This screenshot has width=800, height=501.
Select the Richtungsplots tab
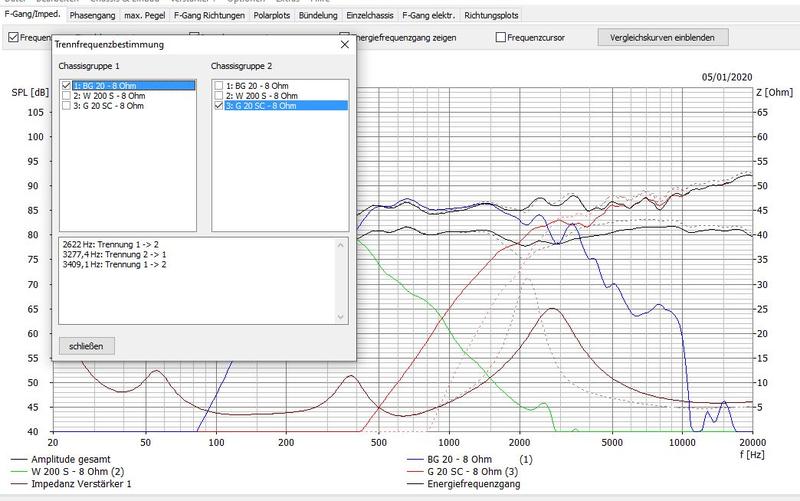click(x=491, y=15)
